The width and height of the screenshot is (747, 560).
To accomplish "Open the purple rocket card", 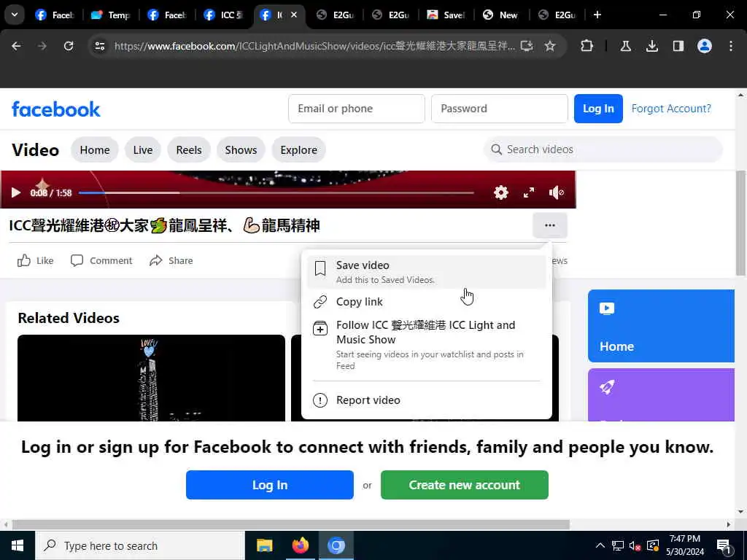I will pos(661,394).
